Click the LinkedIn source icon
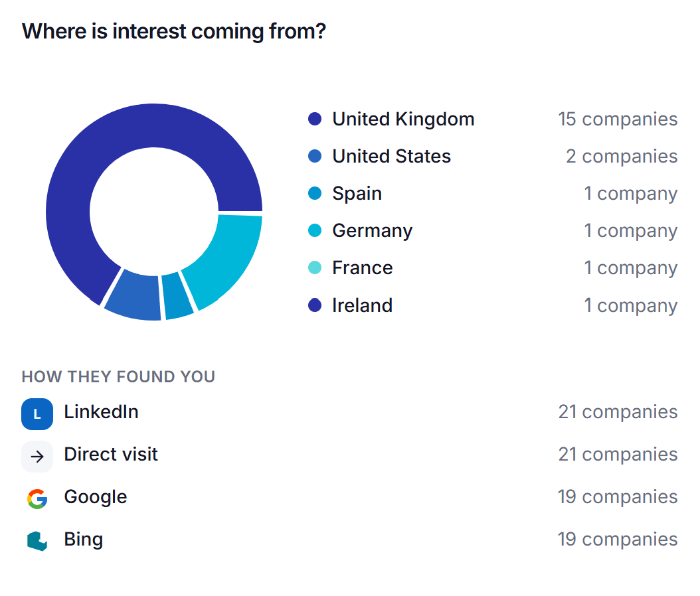The image size is (700, 596). (x=37, y=414)
